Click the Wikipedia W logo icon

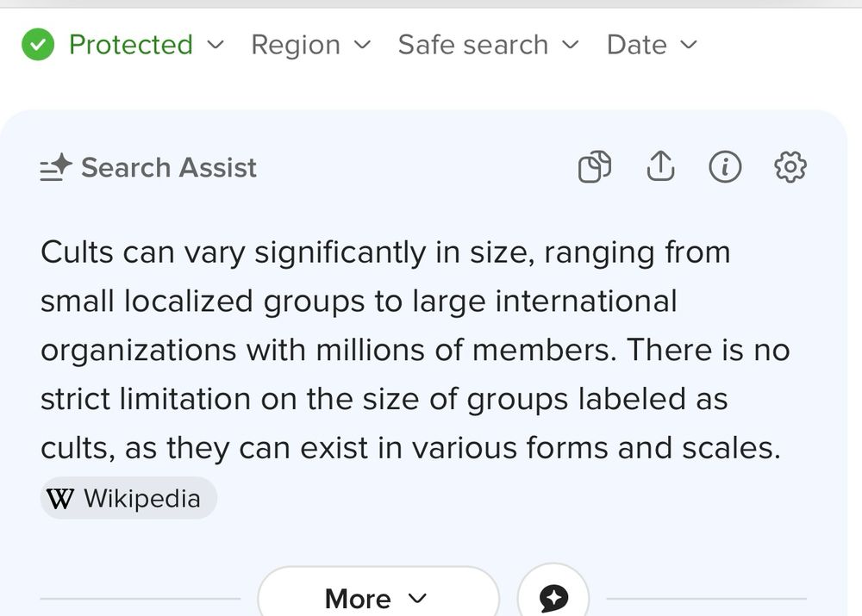coord(60,499)
